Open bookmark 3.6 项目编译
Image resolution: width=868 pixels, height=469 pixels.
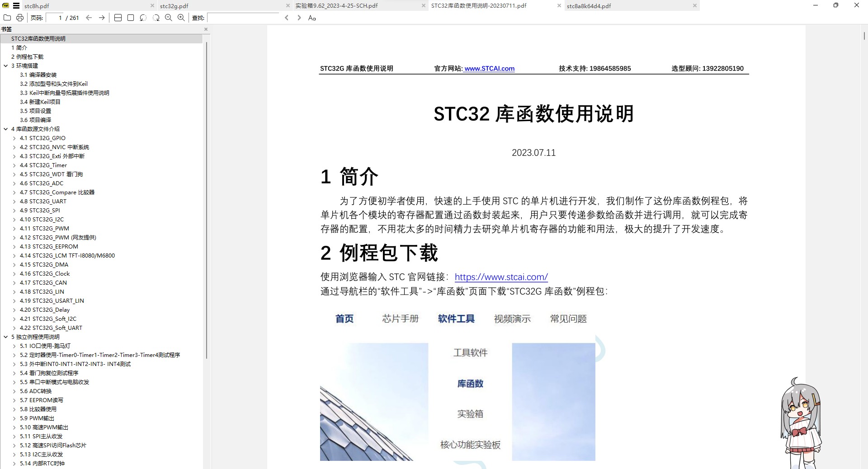tap(35, 120)
